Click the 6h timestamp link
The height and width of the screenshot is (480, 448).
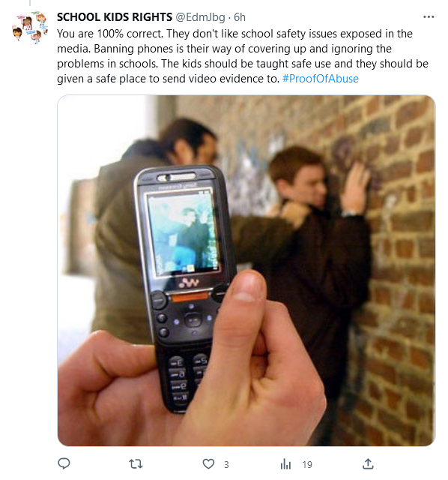(240, 17)
